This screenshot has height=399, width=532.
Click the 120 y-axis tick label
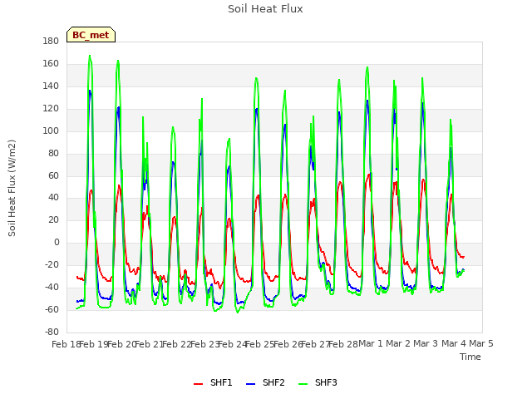click(51, 109)
